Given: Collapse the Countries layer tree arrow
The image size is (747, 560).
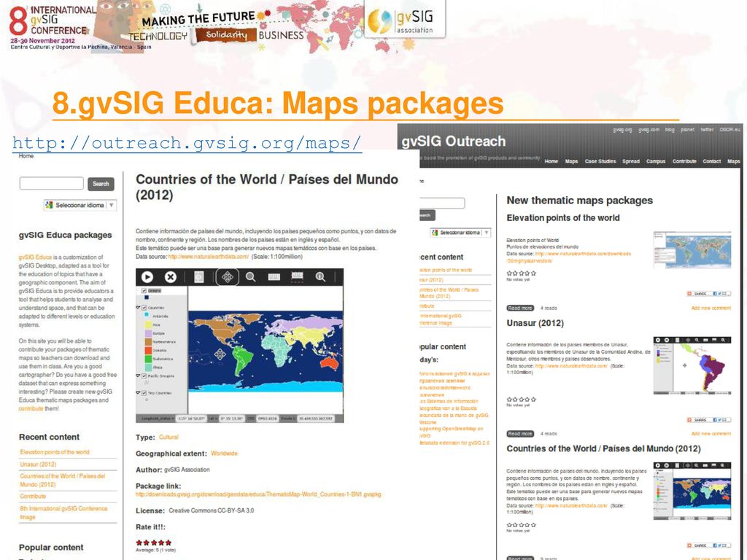Looking at the screenshot, I should click(138, 308).
